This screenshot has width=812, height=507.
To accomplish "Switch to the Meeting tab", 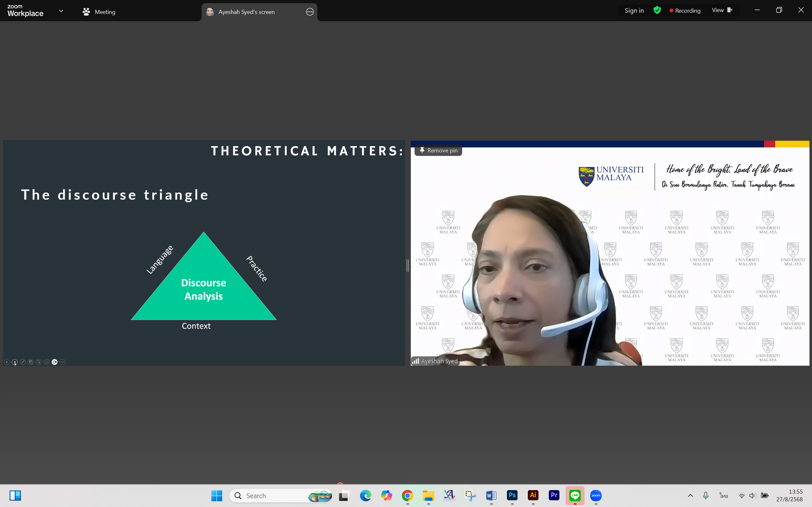I will [x=99, y=12].
